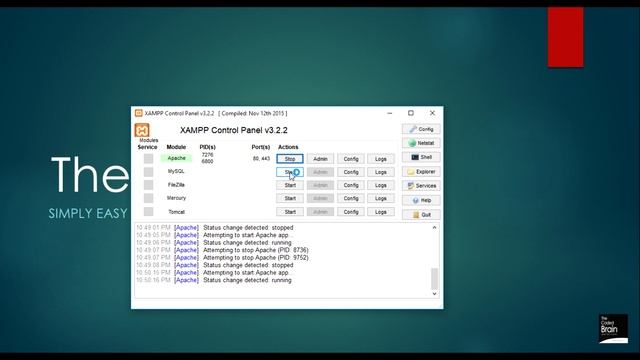Click the XAMPP orange logo icon
The image size is (640, 360).
142,130
